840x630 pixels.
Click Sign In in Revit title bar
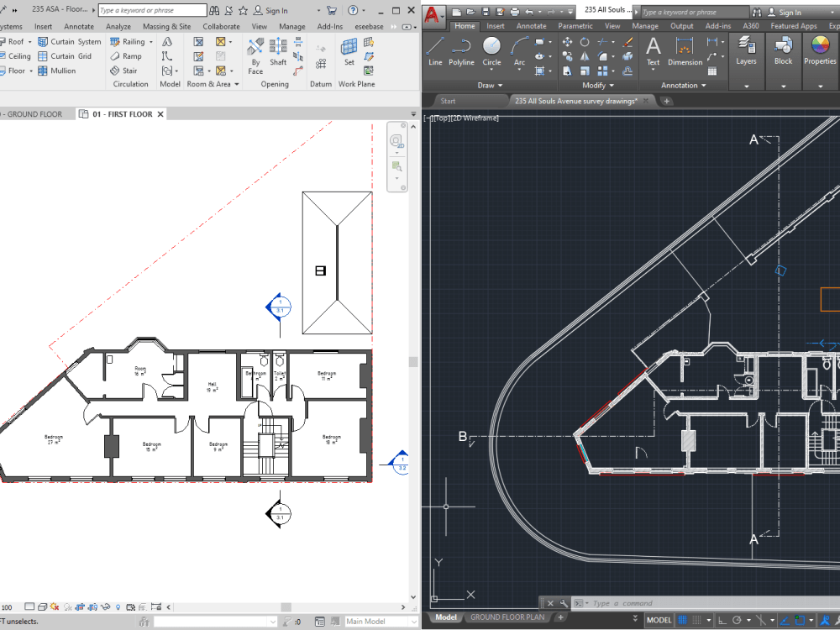270,11
